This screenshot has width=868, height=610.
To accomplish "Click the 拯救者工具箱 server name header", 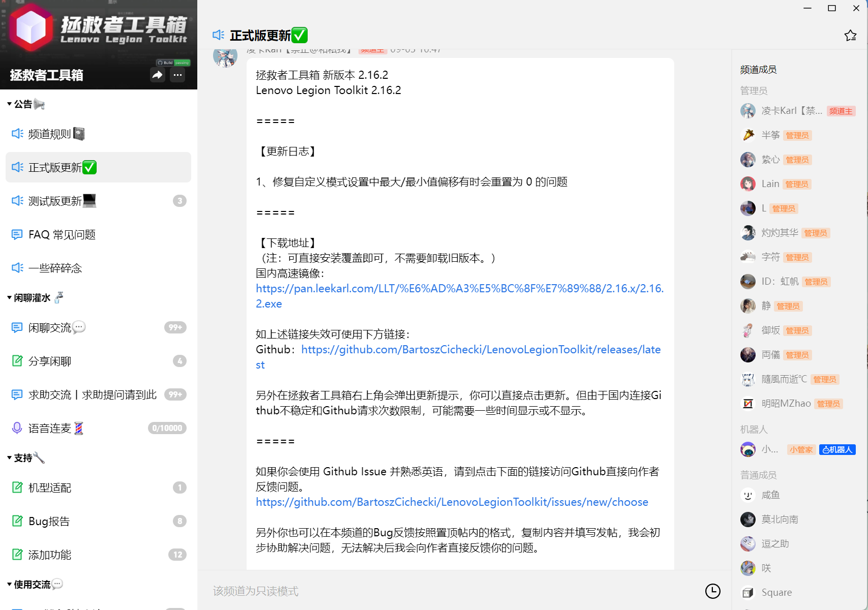I will tap(47, 75).
